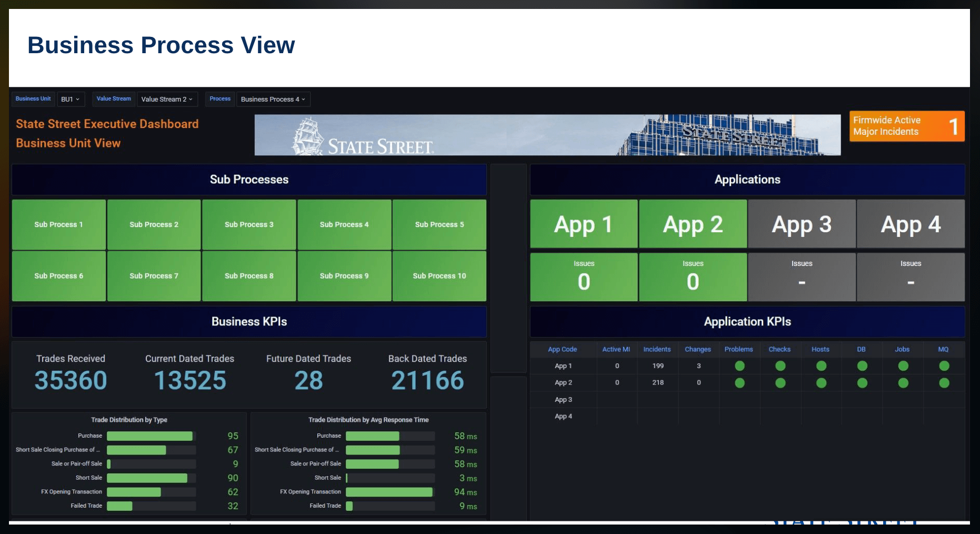Open the Value Stream 2 dropdown
This screenshot has height=534, width=980.
pyautogui.click(x=167, y=99)
